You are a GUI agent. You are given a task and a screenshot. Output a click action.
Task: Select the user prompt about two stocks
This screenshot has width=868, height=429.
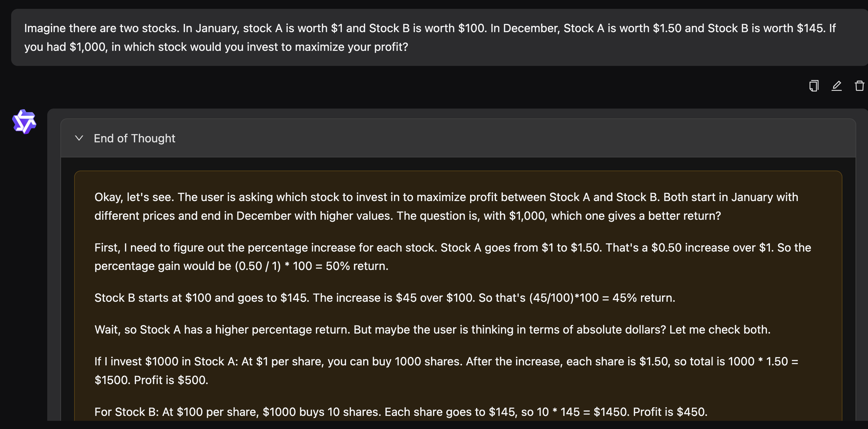pyautogui.click(x=430, y=37)
